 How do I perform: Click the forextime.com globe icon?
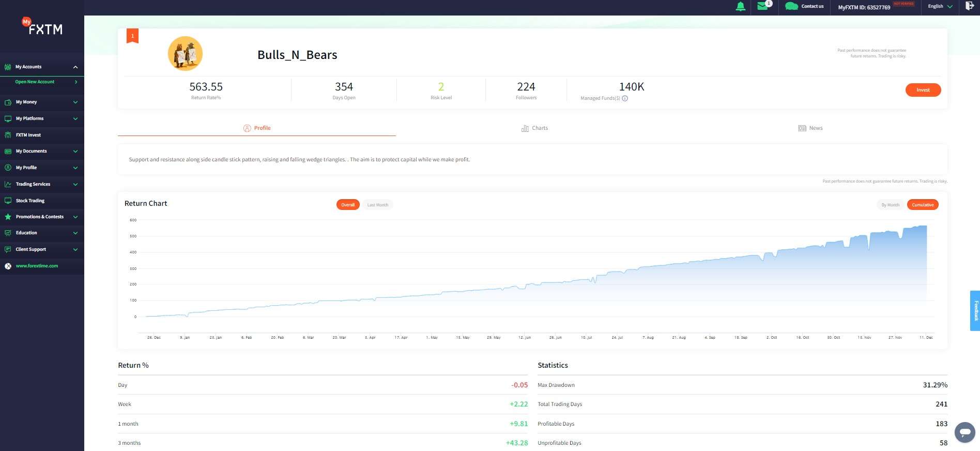coord(8,266)
